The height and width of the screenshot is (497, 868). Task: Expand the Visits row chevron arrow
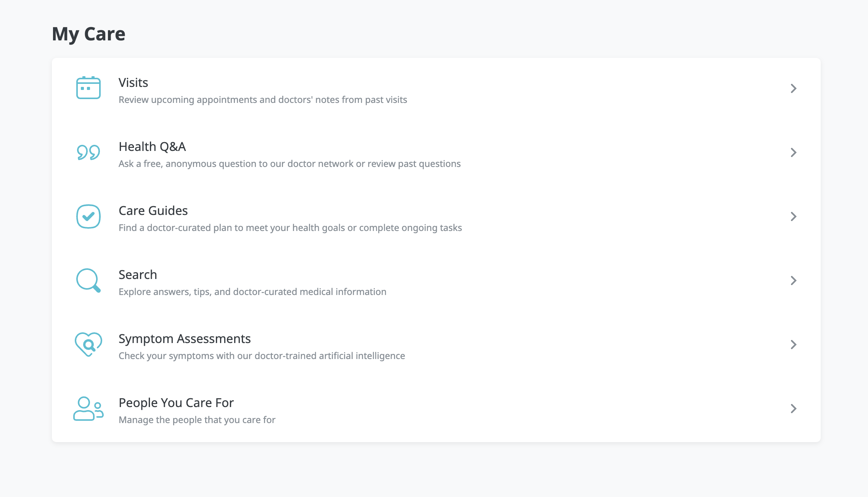(793, 88)
